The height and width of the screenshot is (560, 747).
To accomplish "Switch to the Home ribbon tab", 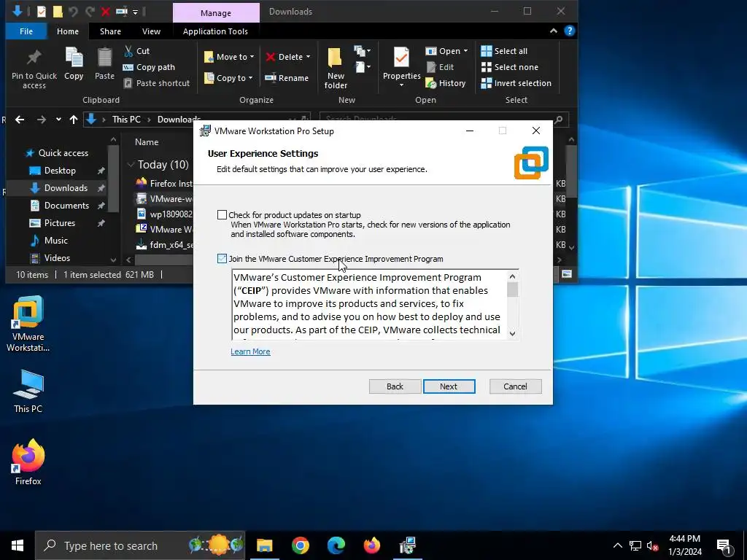I will pos(68,31).
